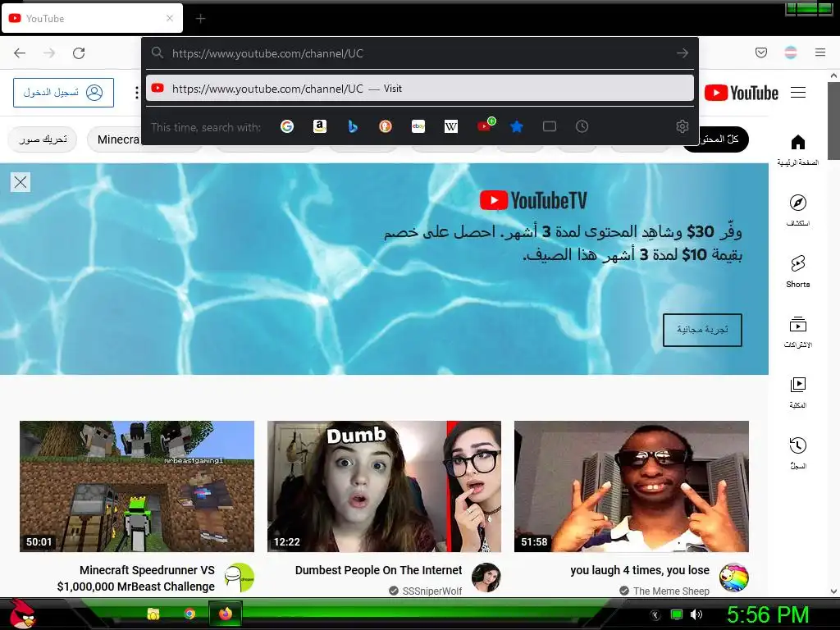Search this time with Google
Viewport: 840px width, 630px height.
point(287,126)
